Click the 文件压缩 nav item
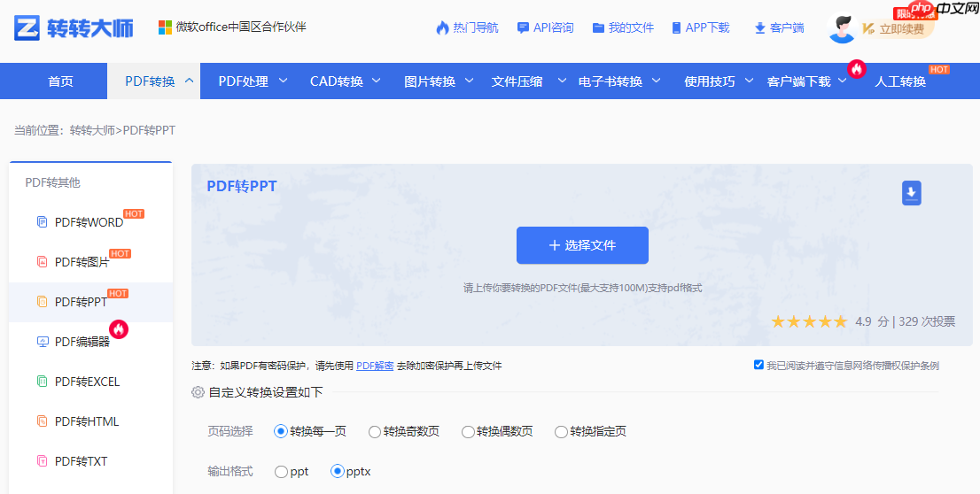This screenshot has width=980, height=494. [x=517, y=81]
